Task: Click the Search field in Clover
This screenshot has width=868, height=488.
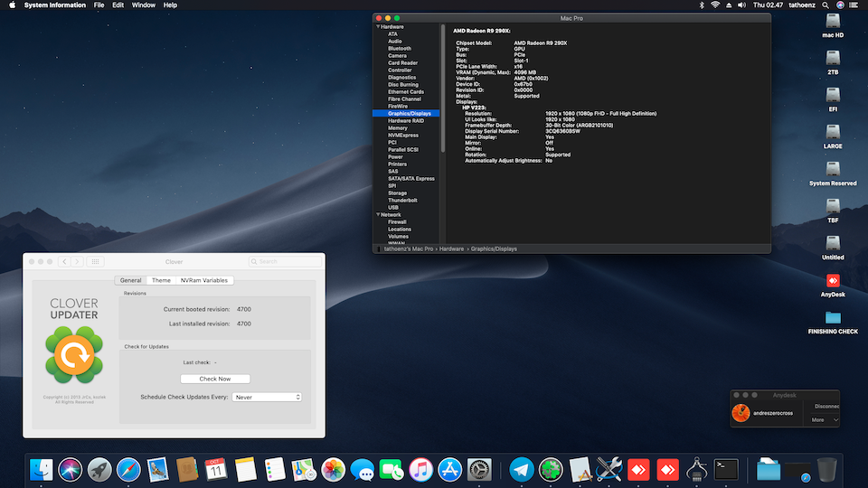Action: coord(285,262)
